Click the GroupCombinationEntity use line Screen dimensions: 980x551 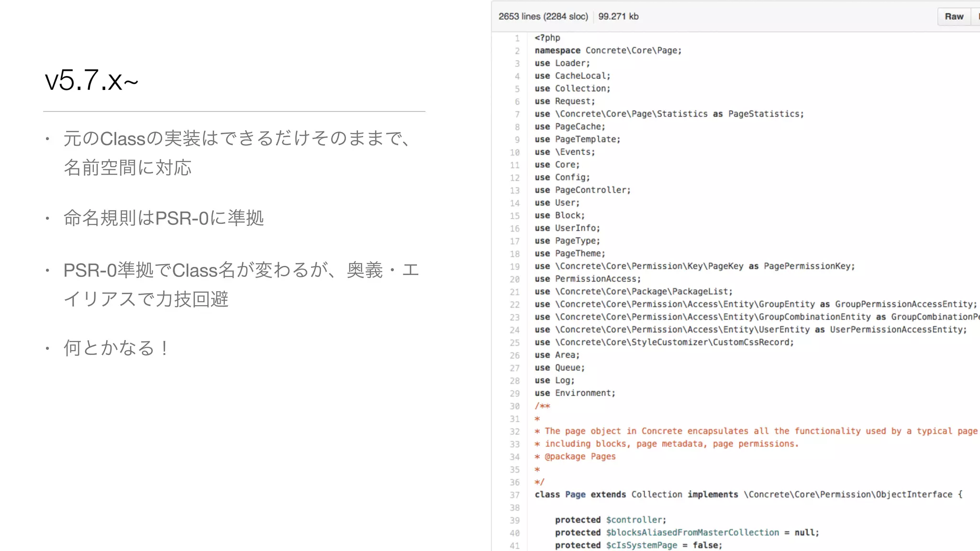[757, 317]
